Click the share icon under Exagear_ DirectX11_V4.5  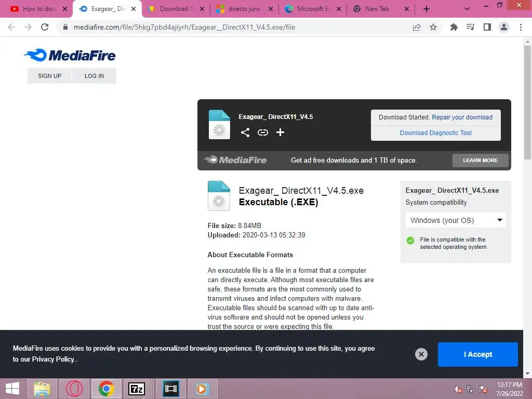tap(245, 132)
